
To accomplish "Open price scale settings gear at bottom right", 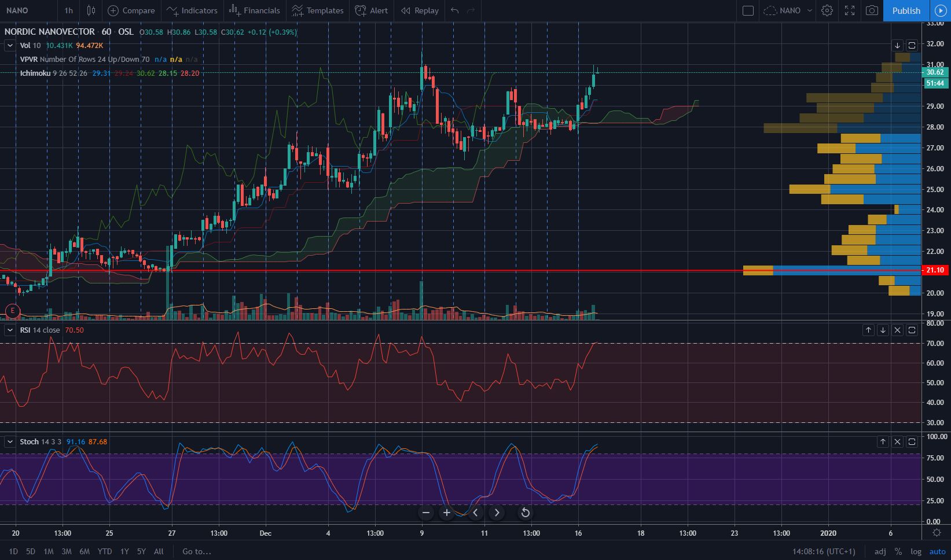I will pyautogui.click(x=937, y=533).
